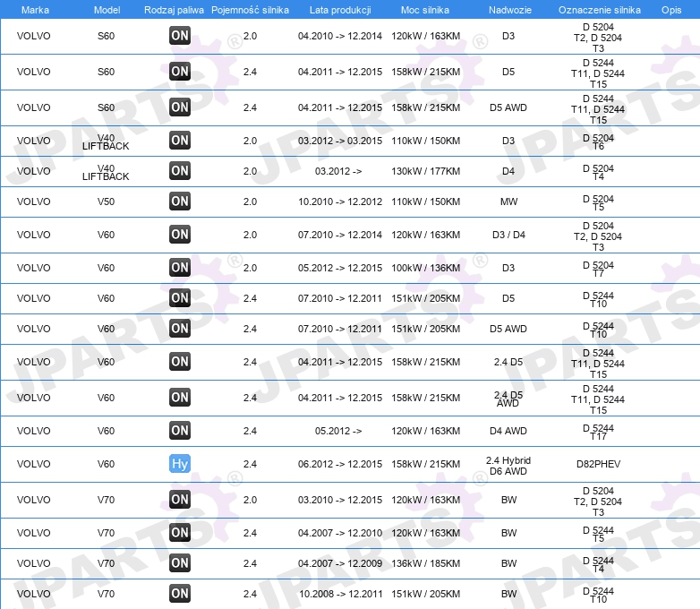Click the D 5244 T4 engine code cell
Screen dimensions: 700x609
coord(598,565)
